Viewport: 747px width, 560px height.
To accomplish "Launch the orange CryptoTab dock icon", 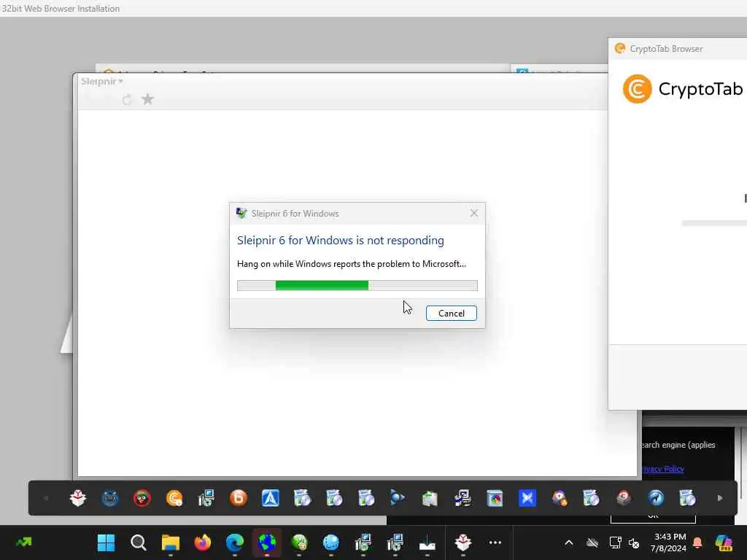I will 174,498.
